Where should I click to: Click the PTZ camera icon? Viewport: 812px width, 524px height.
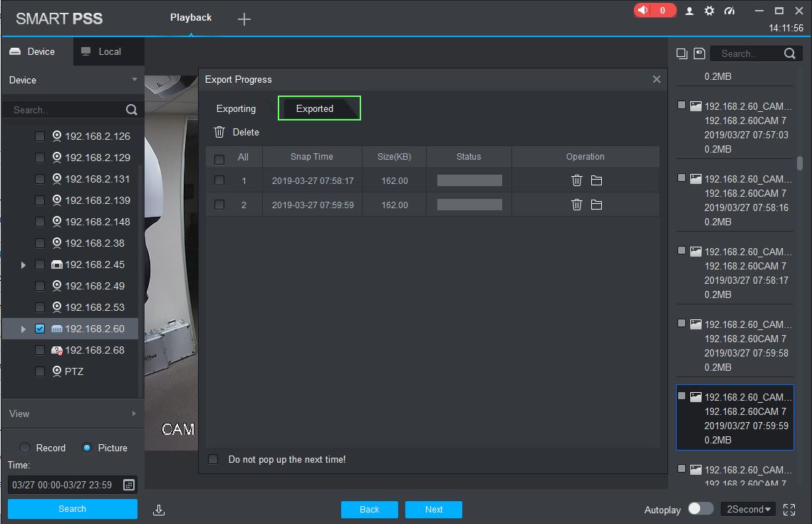coord(57,371)
